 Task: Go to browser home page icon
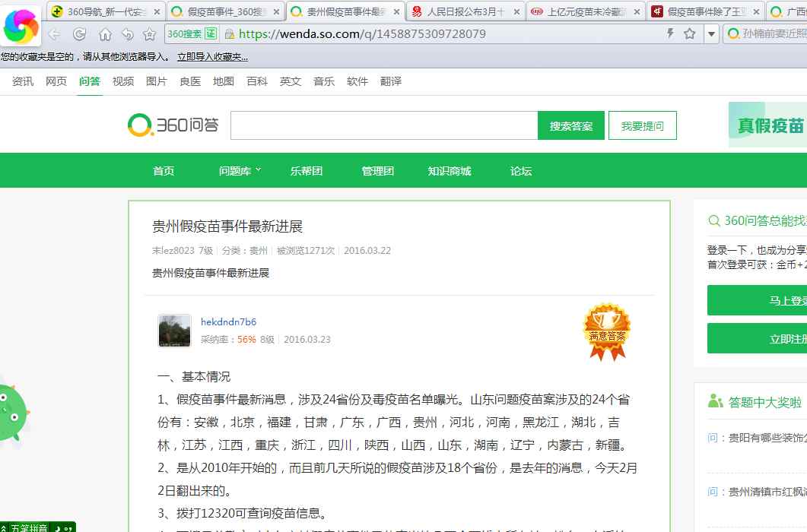pos(104,34)
